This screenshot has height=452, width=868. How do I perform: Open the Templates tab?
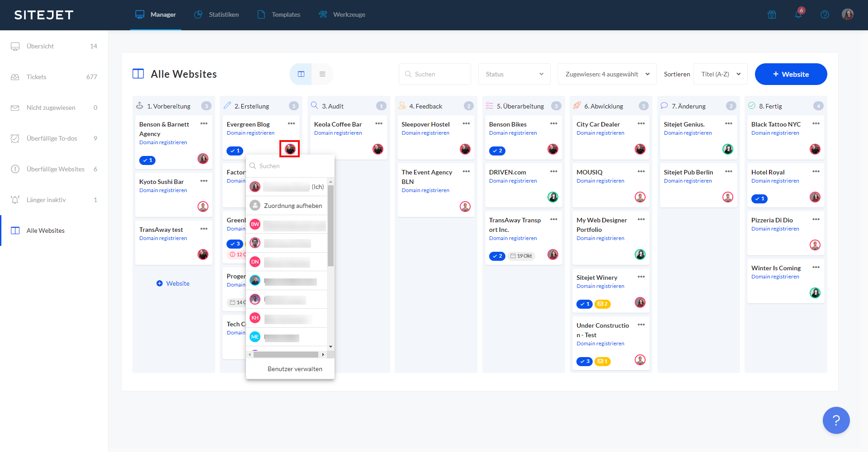click(279, 15)
